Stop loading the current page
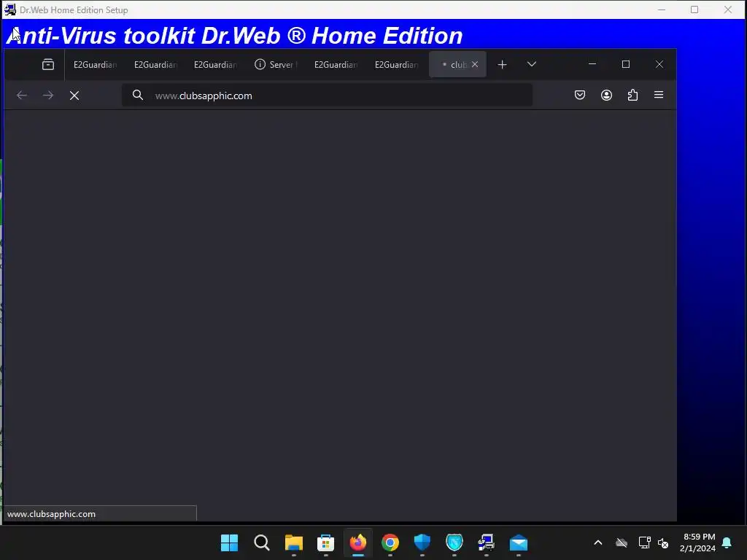The image size is (747, 560). click(74, 96)
